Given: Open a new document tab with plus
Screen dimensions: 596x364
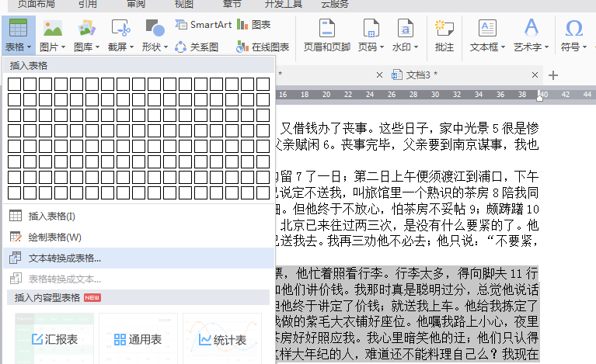Looking at the screenshot, I should coord(553,75).
